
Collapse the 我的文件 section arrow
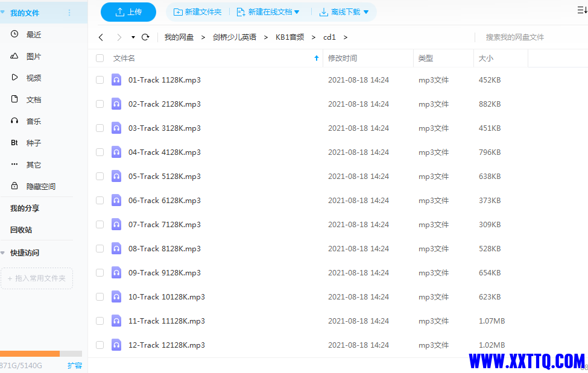click(2, 13)
